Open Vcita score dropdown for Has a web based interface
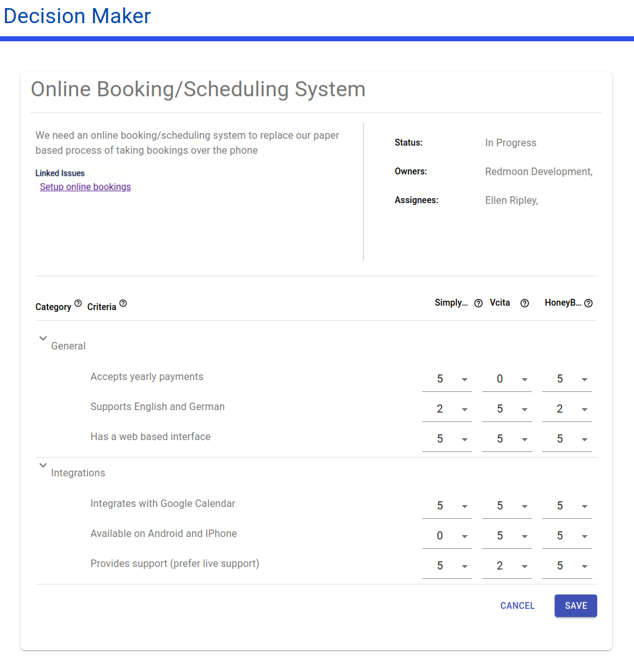This screenshot has height=672, width=634. 507,439
